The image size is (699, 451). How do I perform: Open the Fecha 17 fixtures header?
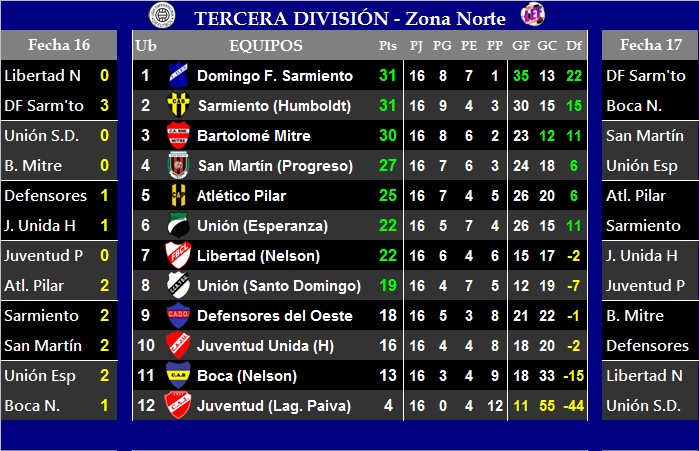(x=650, y=45)
